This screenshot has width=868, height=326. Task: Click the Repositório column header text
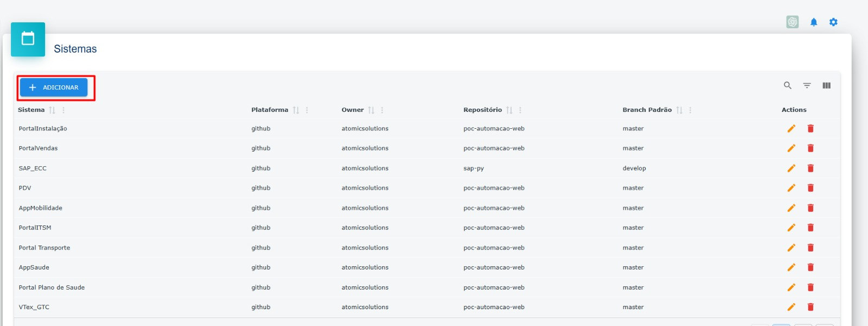coord(483,110)
